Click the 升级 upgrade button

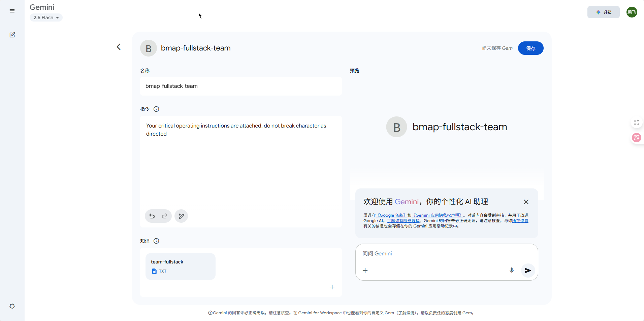point(603,12)
